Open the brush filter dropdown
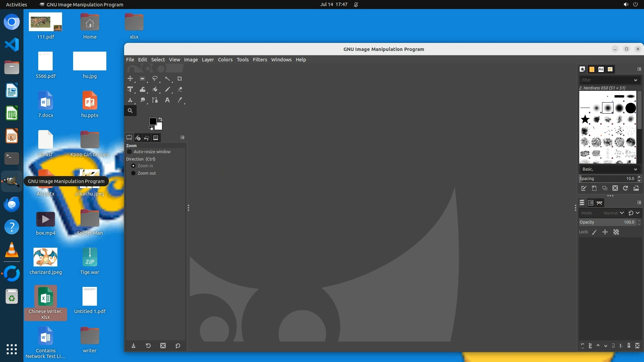 [635, 80]
